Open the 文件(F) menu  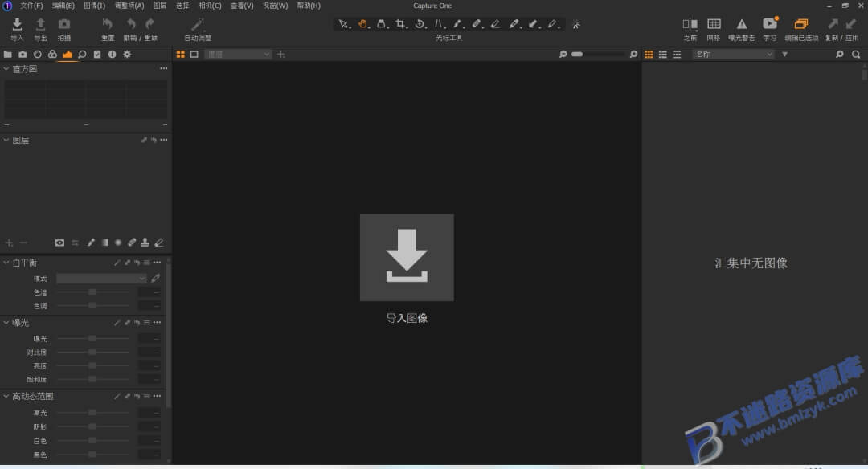[x=31, y=6]
